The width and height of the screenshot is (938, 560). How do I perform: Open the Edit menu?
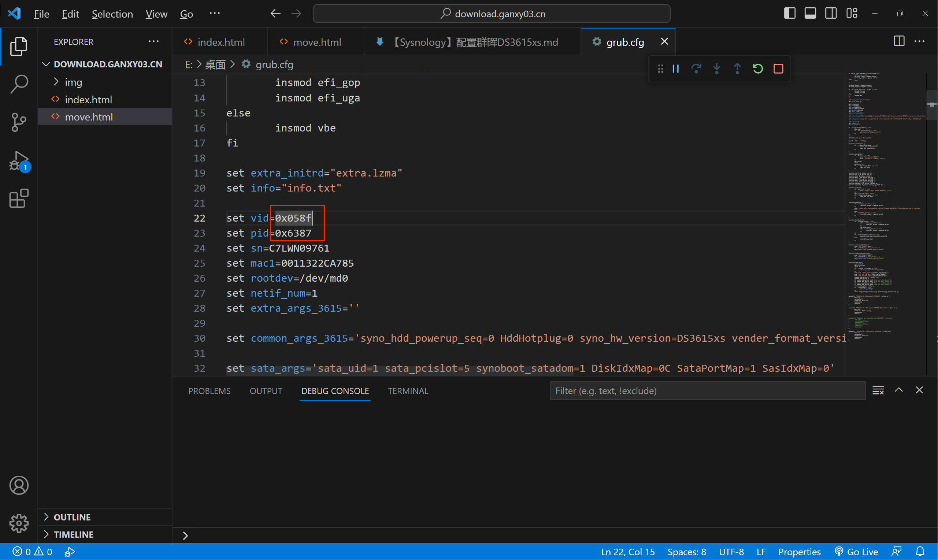(x=70, y=14)
